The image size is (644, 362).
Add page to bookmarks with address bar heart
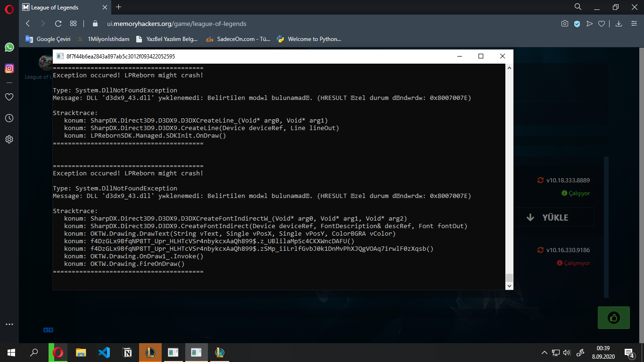click(x=602, y=24)
